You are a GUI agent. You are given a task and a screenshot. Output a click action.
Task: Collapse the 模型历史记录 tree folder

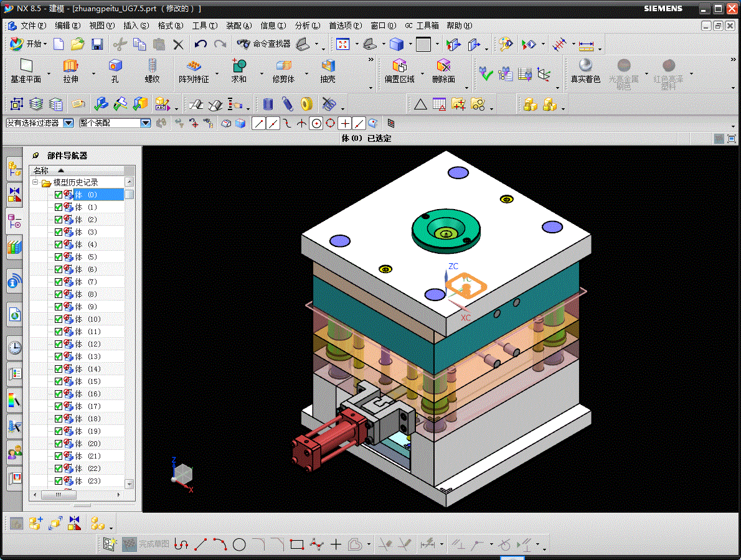click(35, 182)
